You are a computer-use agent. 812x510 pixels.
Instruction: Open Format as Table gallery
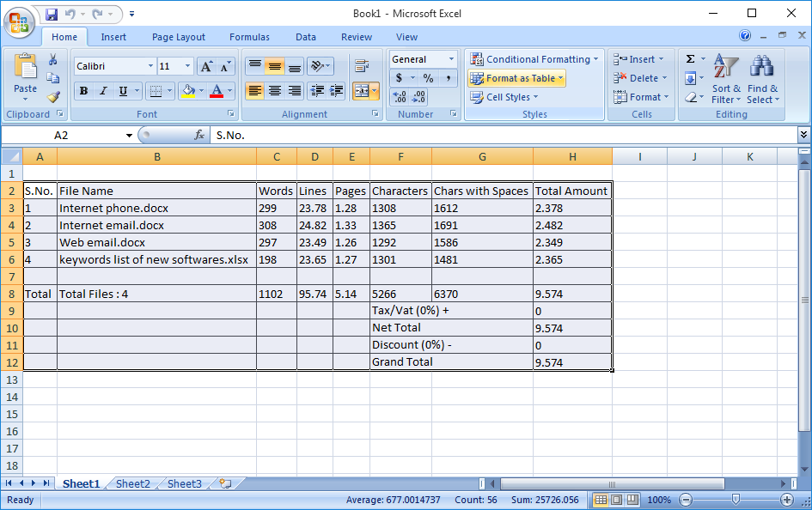(516, 79)
